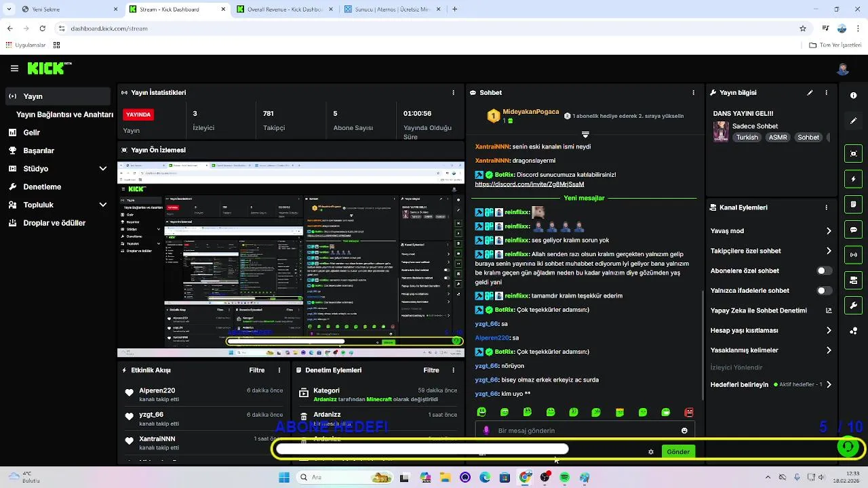Open Filtre in Denetim Eylemleri
The image size is (868, 488).
coord(431,370)
